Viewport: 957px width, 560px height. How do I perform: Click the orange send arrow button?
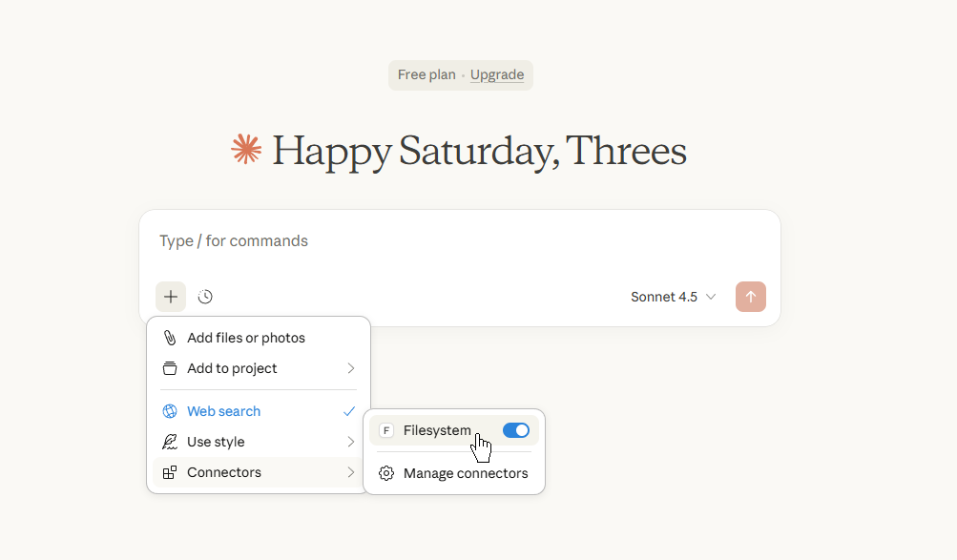(750, 297)
